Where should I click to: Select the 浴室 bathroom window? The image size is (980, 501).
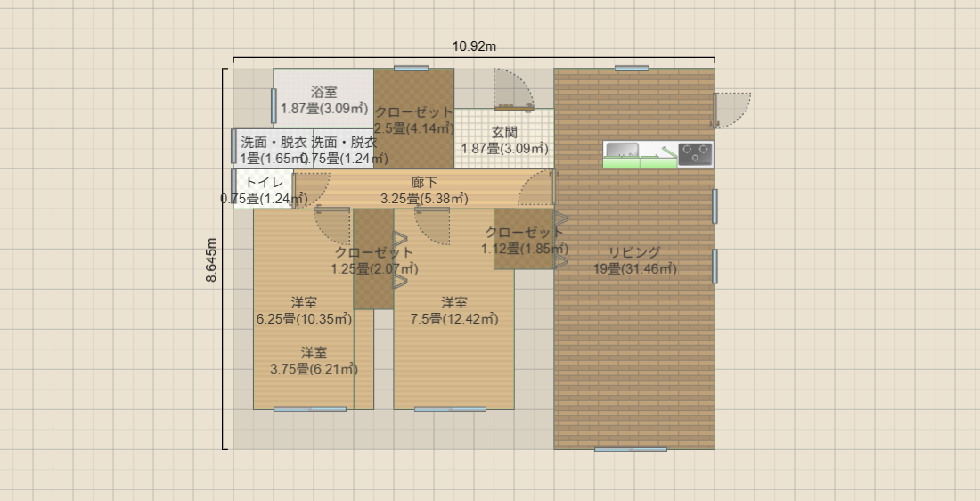click(274, 106)
